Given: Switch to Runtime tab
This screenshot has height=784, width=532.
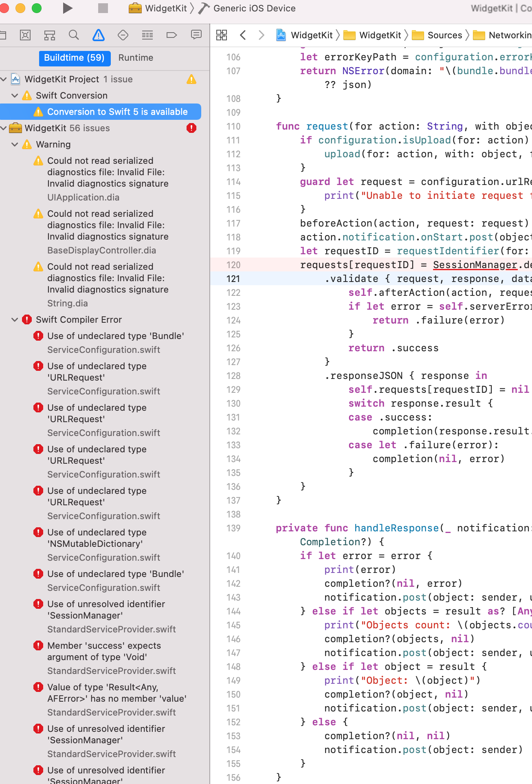Looking at the screenshot, I should click(x=136, y=58).
